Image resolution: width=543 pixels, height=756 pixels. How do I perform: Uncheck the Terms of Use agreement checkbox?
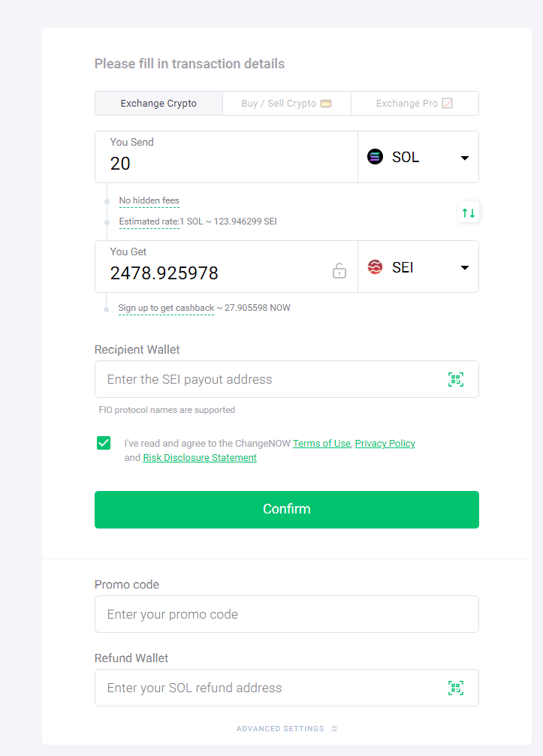point(104,443)
